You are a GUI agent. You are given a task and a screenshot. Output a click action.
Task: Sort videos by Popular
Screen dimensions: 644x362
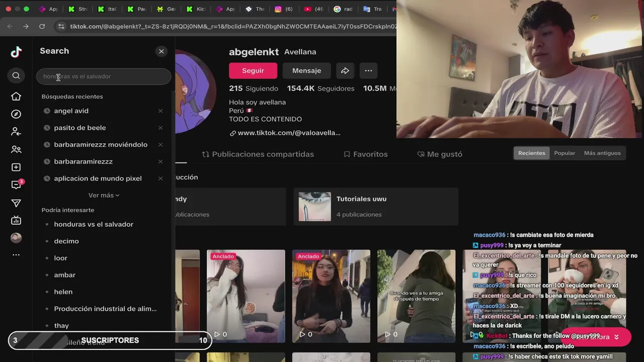565,153
